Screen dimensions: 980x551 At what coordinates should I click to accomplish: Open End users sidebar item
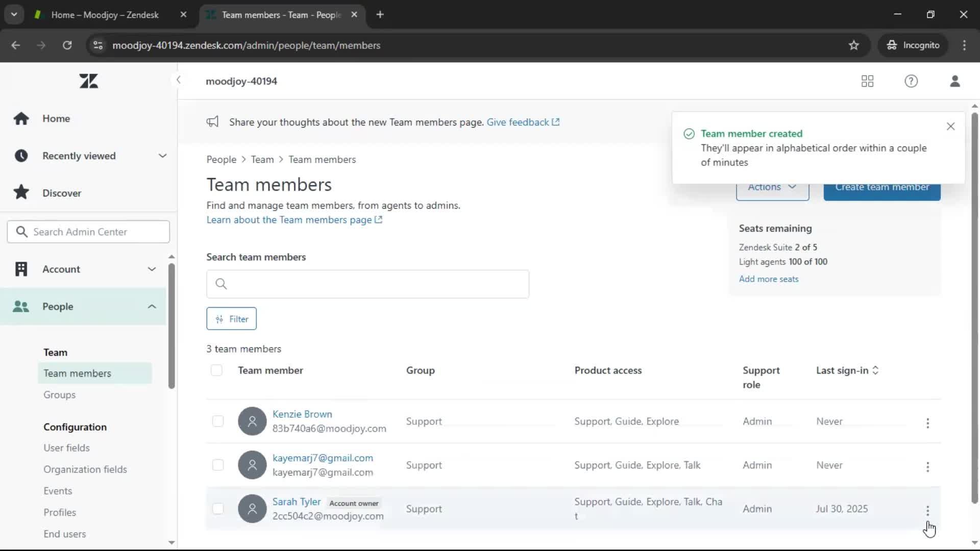[65, 534]
